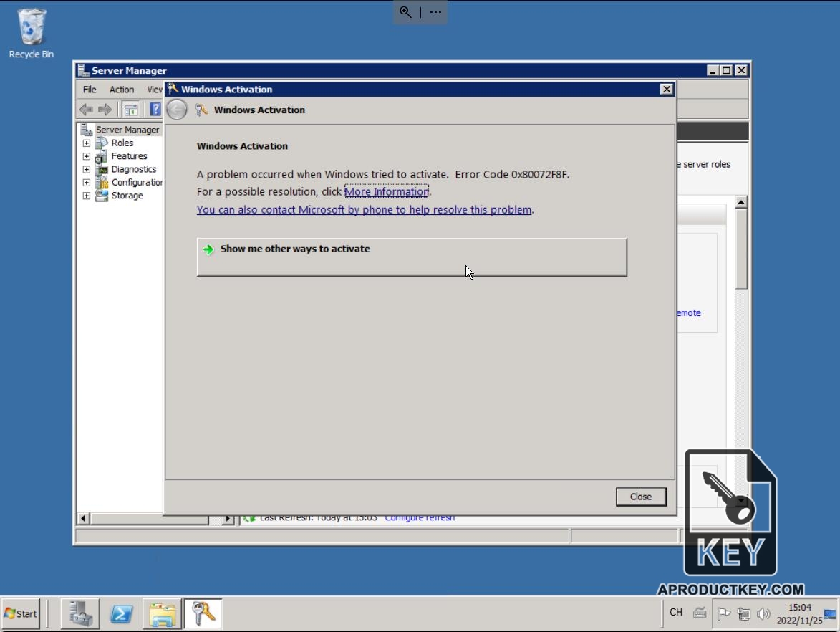Screen dimensions: 840x632
Task: Expand the Roles tree node
Action: click(x=86, y=143)
